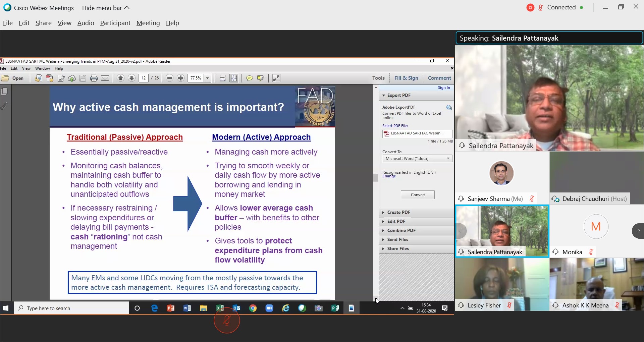Open the Webex Meeting menu
Image resolution: width=644 pixels, height=342 pixels.
pos(148,23)
